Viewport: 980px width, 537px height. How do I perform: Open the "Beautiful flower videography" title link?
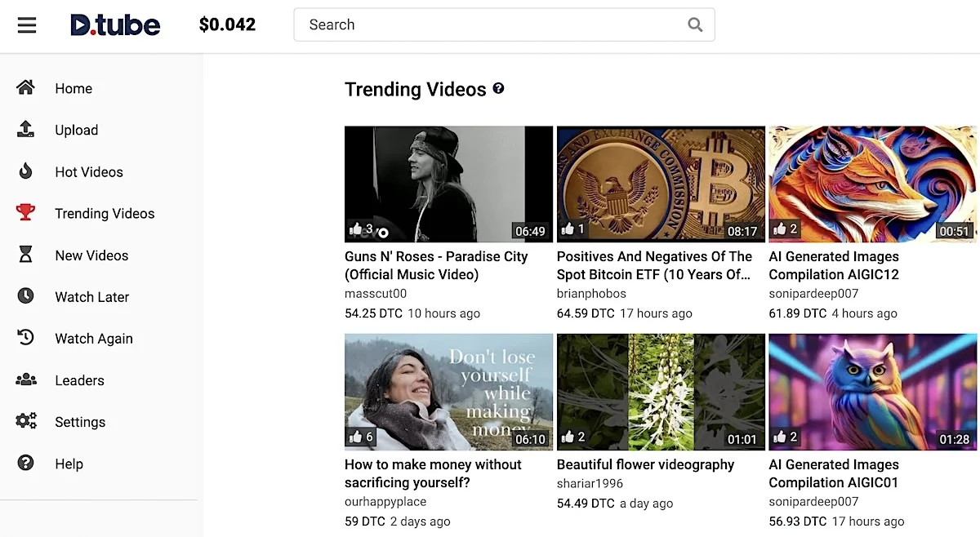[x=645, y=464]
